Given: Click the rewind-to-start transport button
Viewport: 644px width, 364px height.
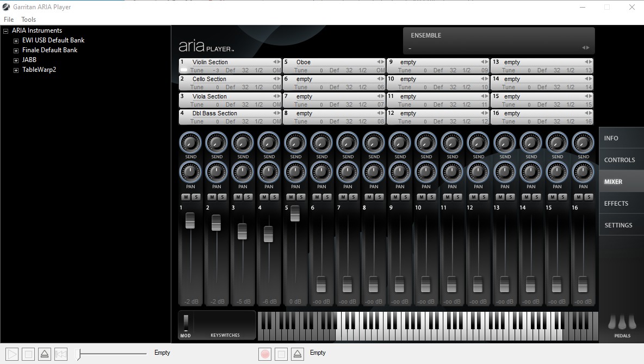Looking at the screenshot, I should coord(61,354).
